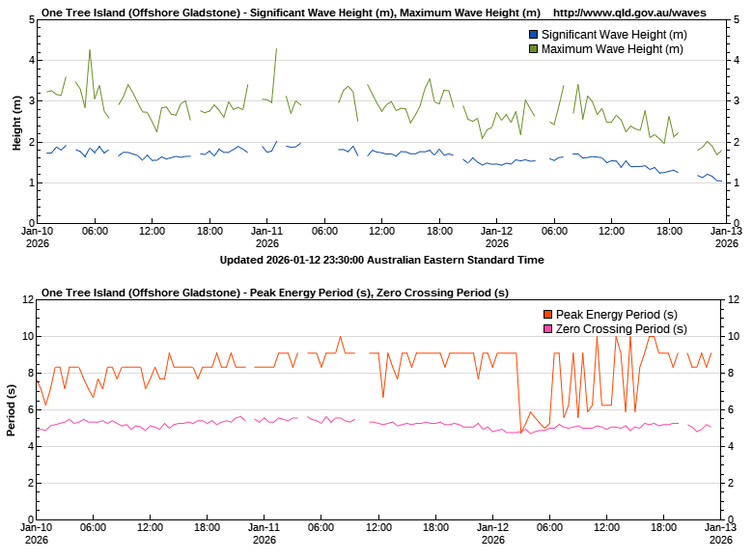Select the 'Maximum Wave Height (m)' legend label
753x560 pixels.
point(611,48)
